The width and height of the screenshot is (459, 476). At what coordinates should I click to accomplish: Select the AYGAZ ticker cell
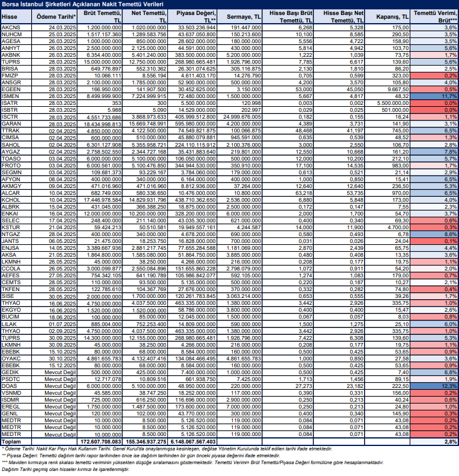pyautogui.click(x=16, y=152)
